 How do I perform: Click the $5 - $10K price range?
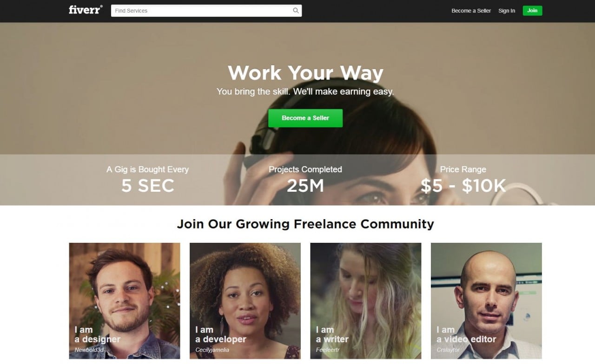pos(463,186)
